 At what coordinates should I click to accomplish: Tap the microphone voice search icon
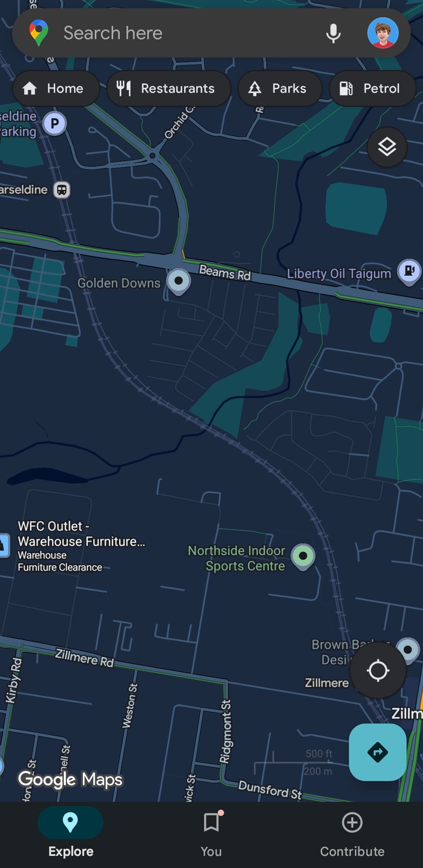click(333, 33)
